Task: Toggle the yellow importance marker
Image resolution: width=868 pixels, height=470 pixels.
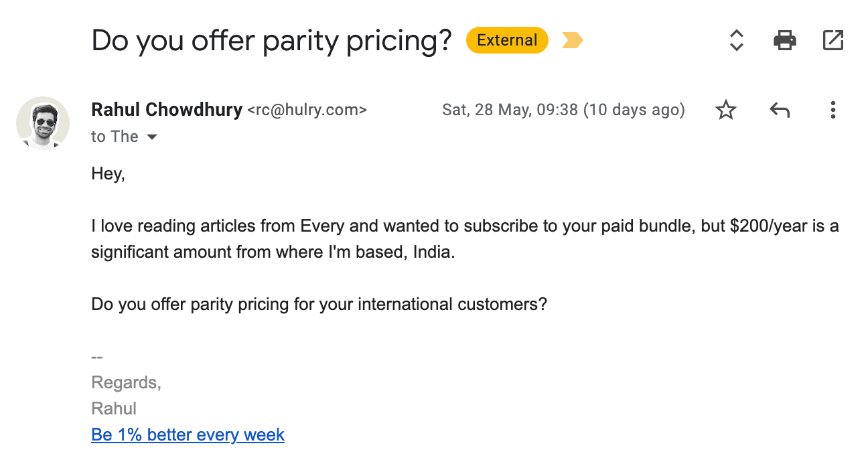Action: point(572,41)
